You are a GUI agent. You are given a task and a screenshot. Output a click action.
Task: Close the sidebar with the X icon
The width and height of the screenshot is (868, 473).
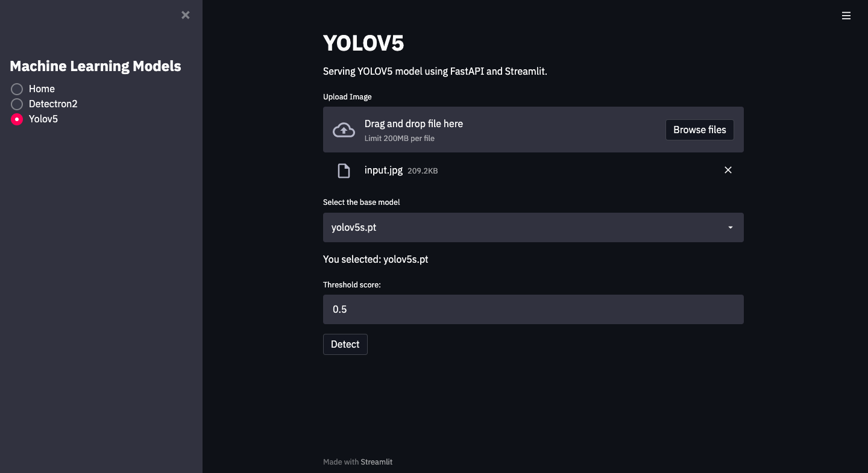186,15
